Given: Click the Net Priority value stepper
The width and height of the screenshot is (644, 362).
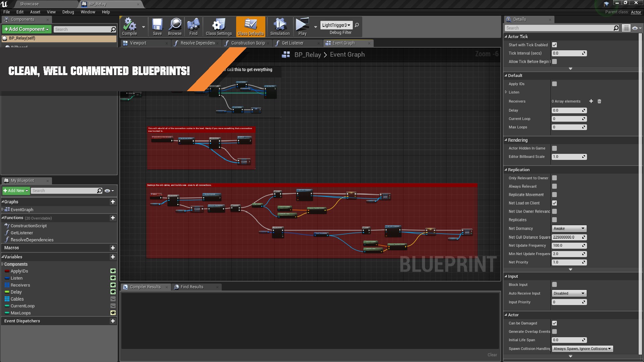Looking at the screenshot, I should 584,262.
